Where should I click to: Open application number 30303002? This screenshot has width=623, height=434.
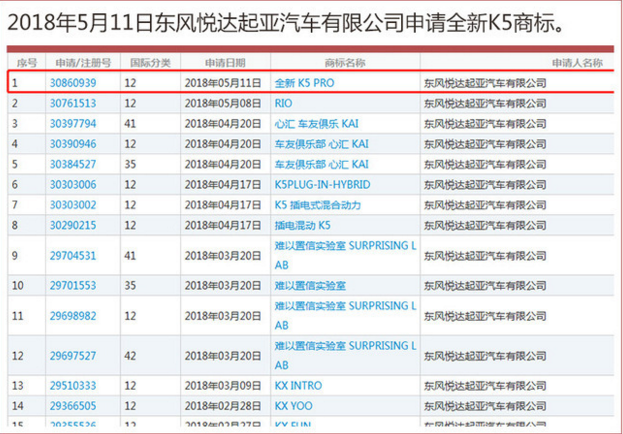coord(73,205)
